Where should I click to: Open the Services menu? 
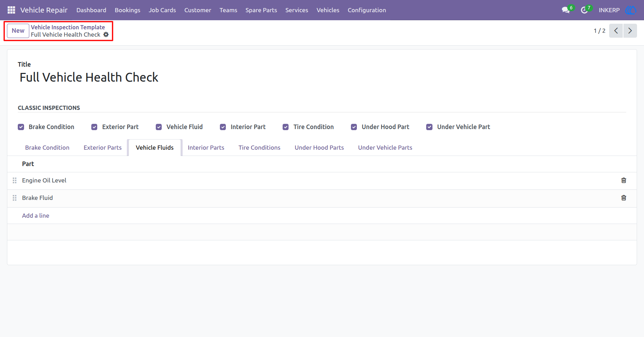pyautogui.click(x=297, y=10)
